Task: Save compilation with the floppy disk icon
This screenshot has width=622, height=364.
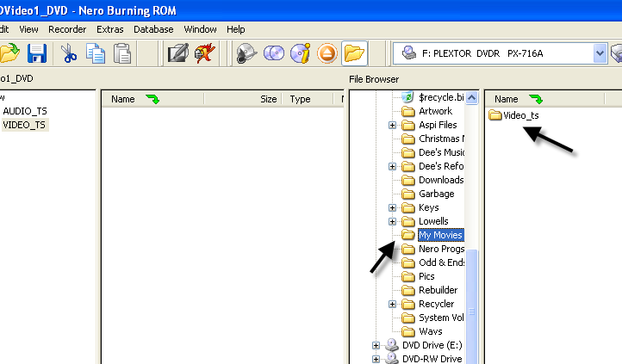Action: [x=37, y=53]
